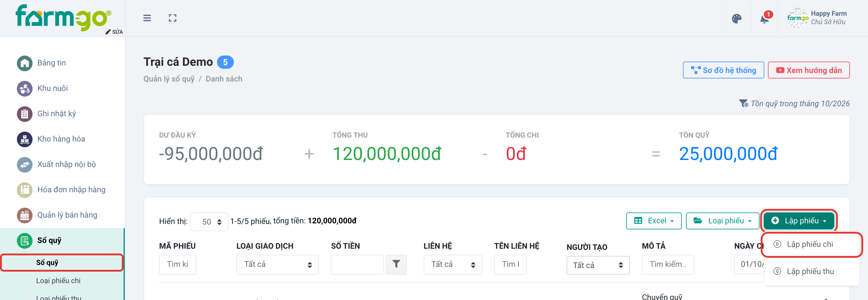
Task: Click the Xuất nhập nội bộ transfer icon
Action: [25, 164]
